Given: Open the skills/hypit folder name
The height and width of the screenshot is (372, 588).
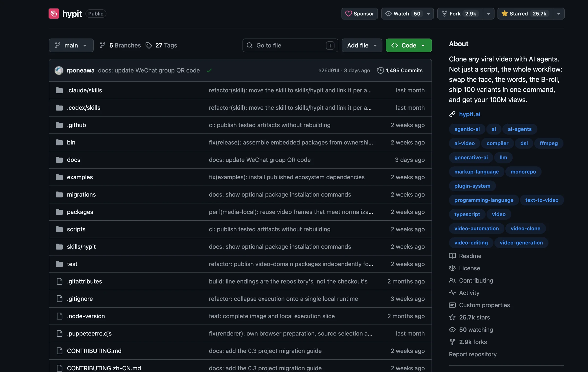Looking at the screenshot, I should point(81,247).
